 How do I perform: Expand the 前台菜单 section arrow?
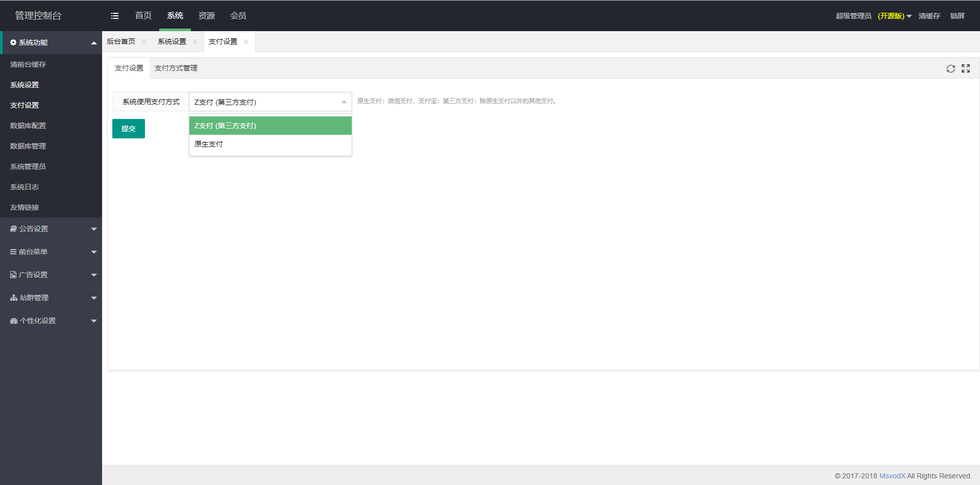[x=94, y=252]
